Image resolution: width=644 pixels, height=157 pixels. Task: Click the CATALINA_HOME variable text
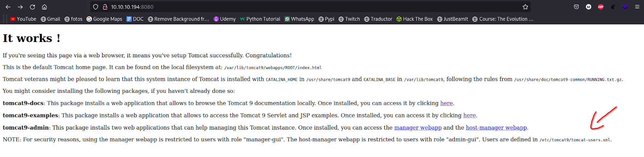[x=281, y=80]
